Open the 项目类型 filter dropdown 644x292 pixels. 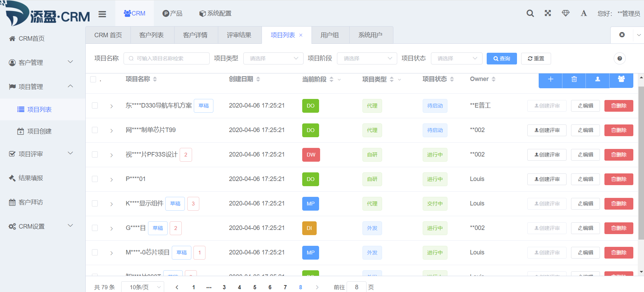[273, 59]
